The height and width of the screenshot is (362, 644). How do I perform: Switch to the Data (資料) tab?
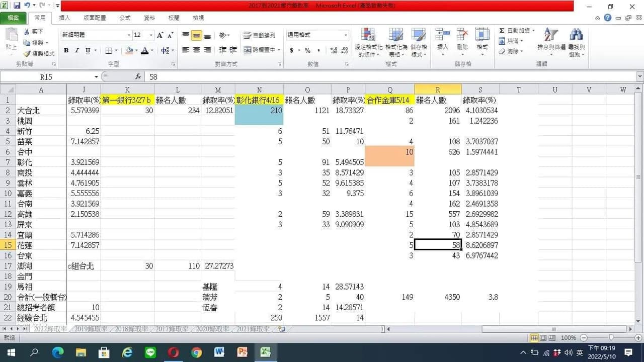(x=149, y=18)
